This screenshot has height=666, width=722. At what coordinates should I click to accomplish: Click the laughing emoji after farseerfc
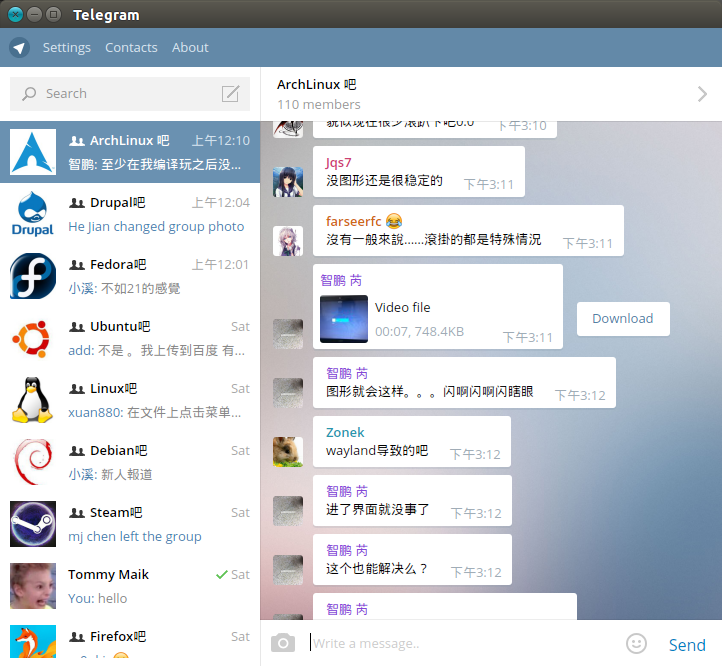[394, 222]
